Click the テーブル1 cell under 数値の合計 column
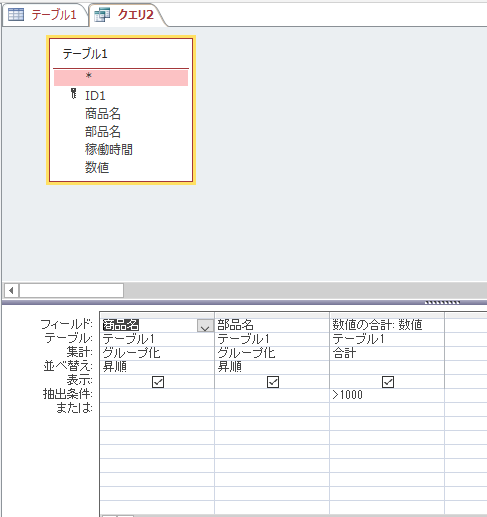The image size is (487, 517). tap(387, 339)
